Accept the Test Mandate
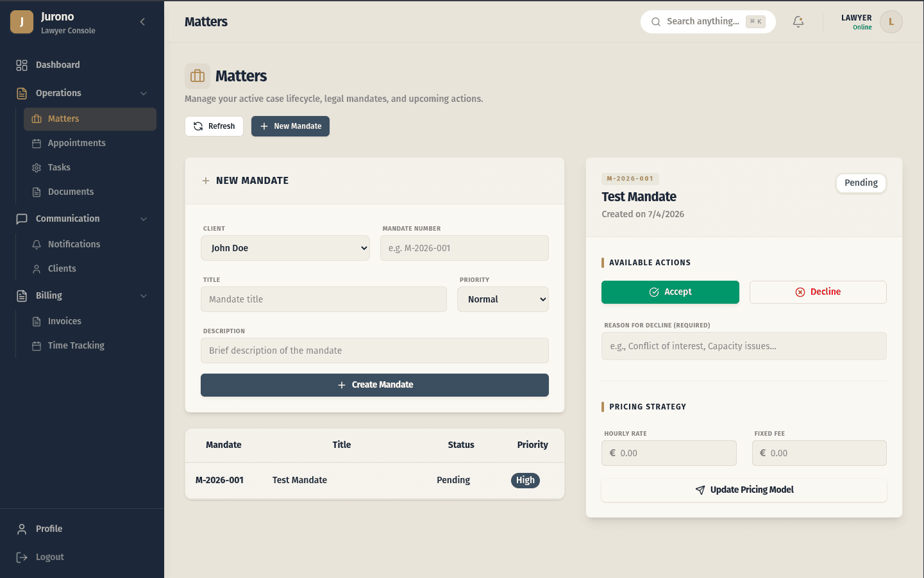 670,292
